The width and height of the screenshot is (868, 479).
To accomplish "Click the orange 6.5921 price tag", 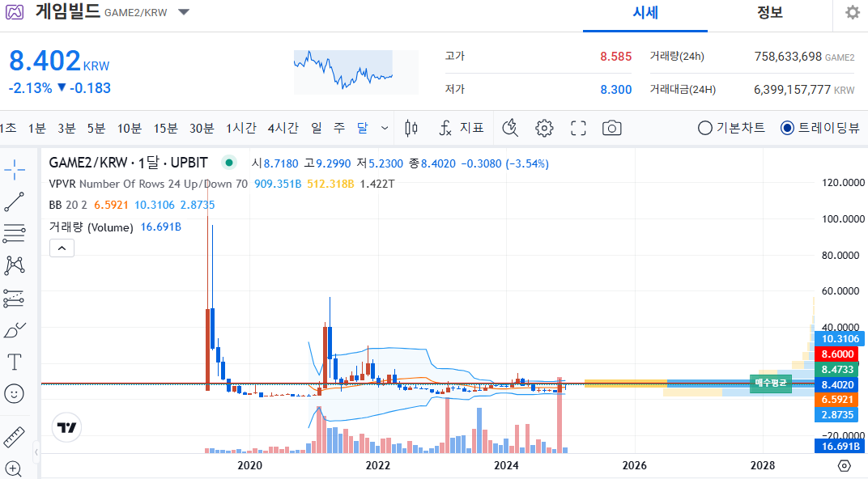I will (837, 400).
